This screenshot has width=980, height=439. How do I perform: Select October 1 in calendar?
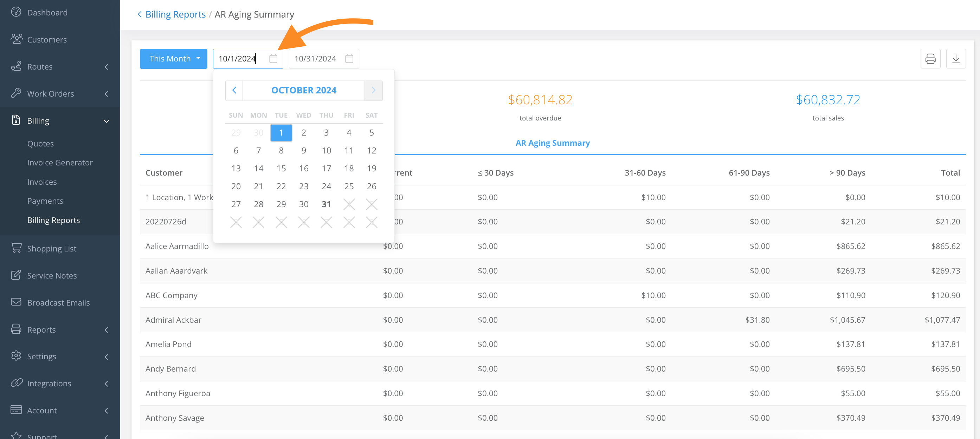(281, 132)
